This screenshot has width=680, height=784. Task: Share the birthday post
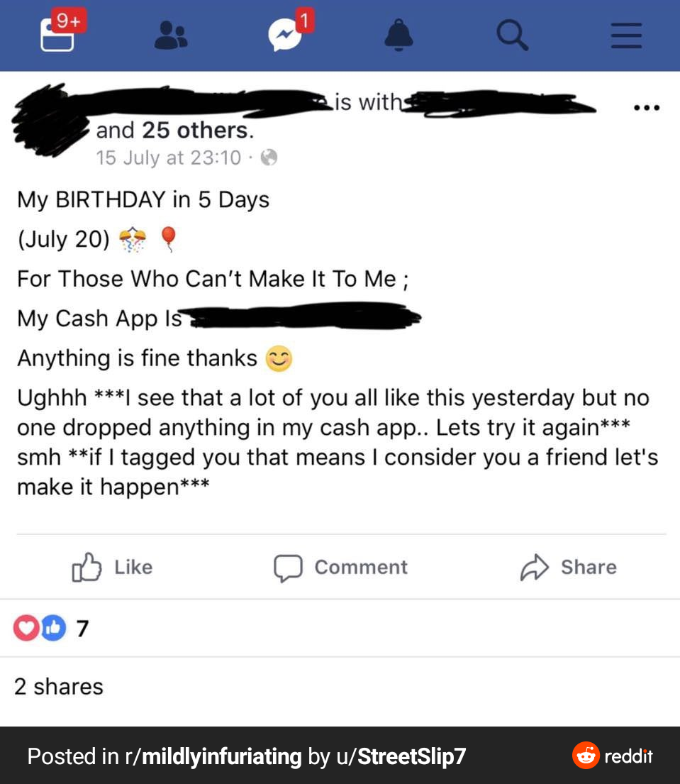(569, 568)
